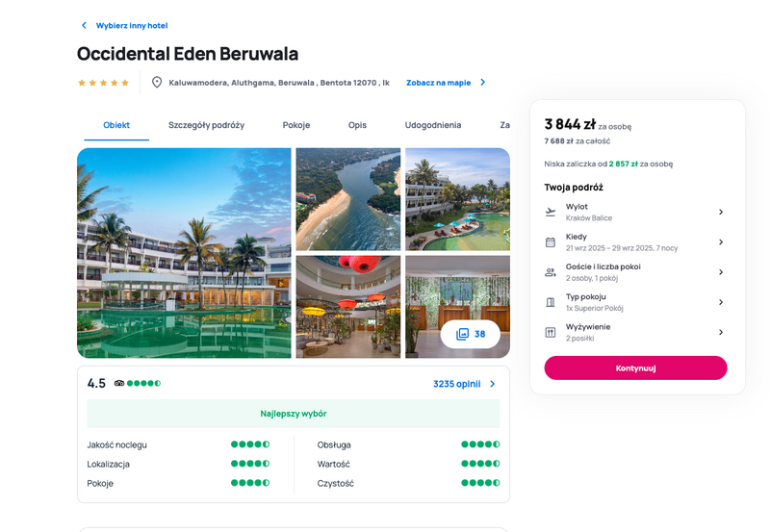Click the airplane departure icon for Wylot
The width and height of the screenshot is (770, 532).
551,212
